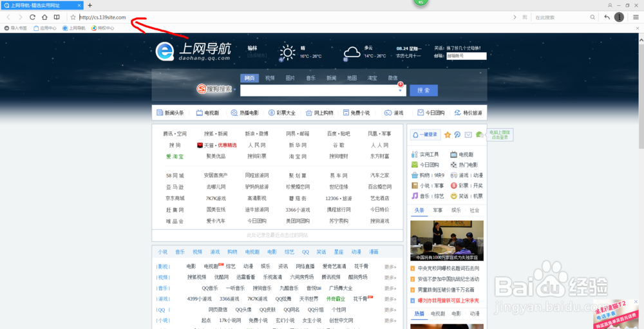
Task: Open 上网导航 bookmark
Action: pyautogui.click(x=73, y=28)
